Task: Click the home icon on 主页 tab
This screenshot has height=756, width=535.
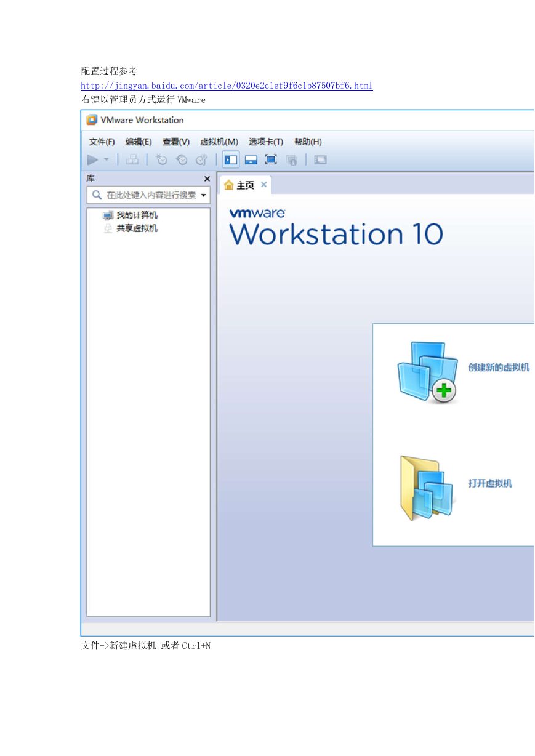Action: pyautogui.click(x=229, y=185)
